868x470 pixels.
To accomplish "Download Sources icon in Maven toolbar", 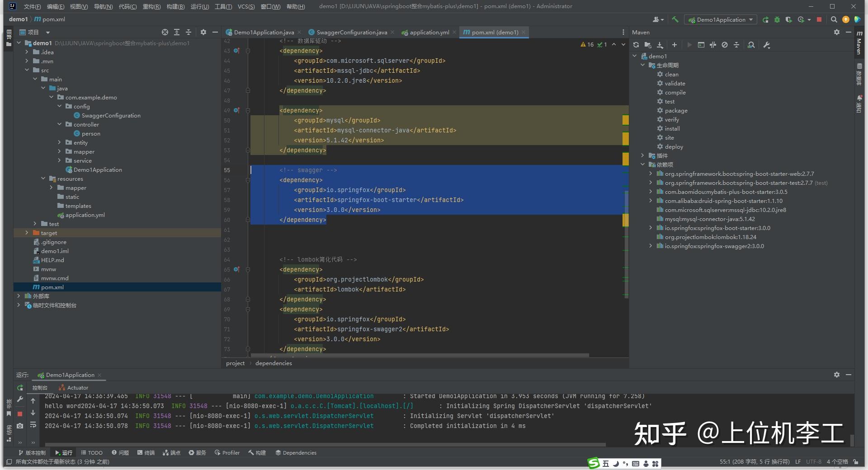I will [x=660, y=45].
